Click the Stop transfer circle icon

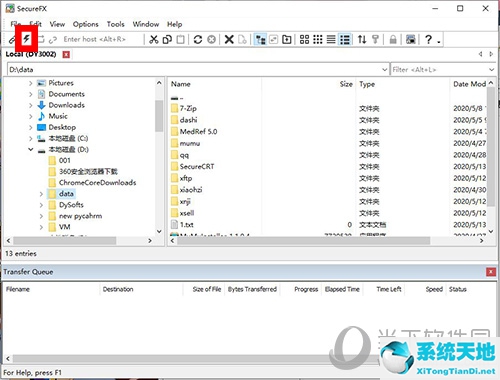click(211, 39)
